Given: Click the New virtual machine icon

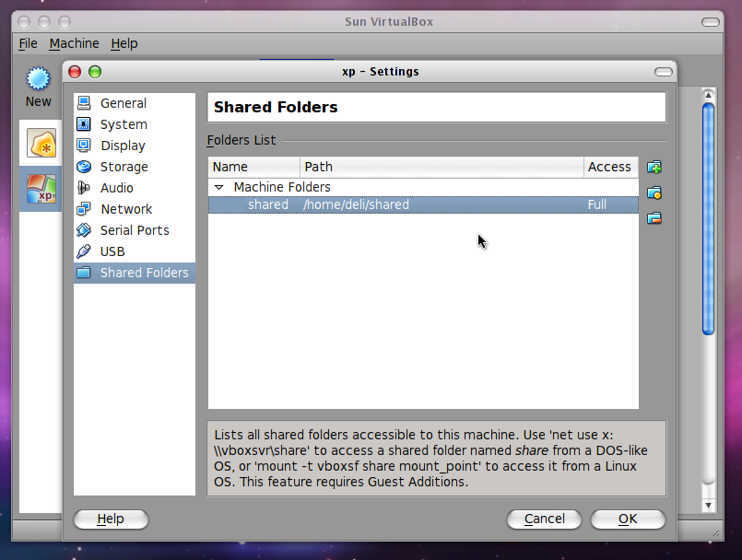Looking at the screenshot, I should coord(38,85).
